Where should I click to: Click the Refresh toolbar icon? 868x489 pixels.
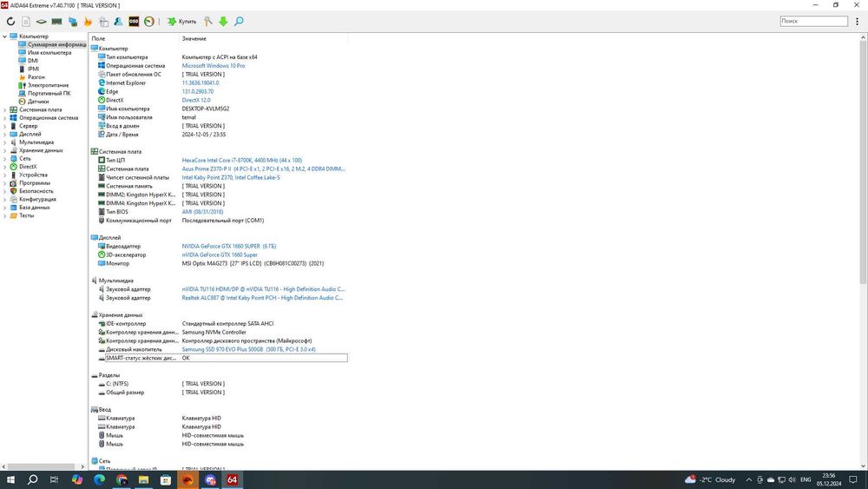coord(10,21)
